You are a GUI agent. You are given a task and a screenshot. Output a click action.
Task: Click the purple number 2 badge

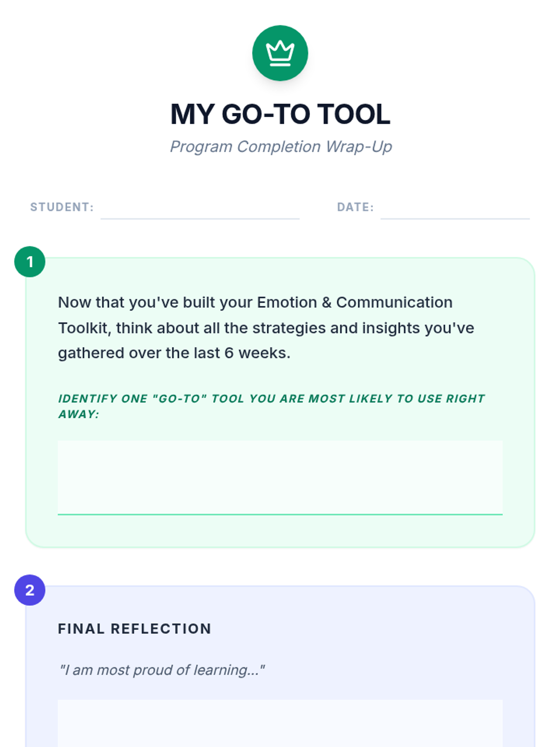pos(30,590)
